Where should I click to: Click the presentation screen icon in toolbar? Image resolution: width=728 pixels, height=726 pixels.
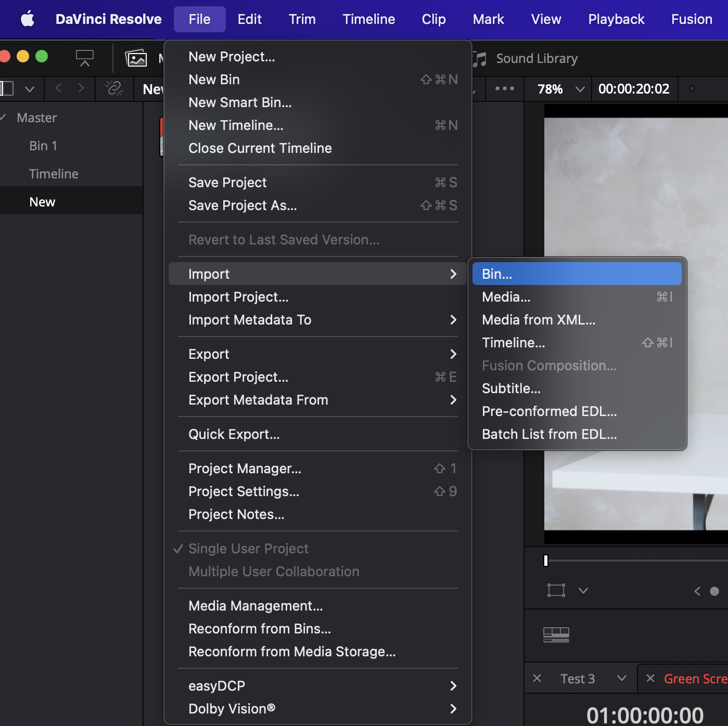pos(84,58)
